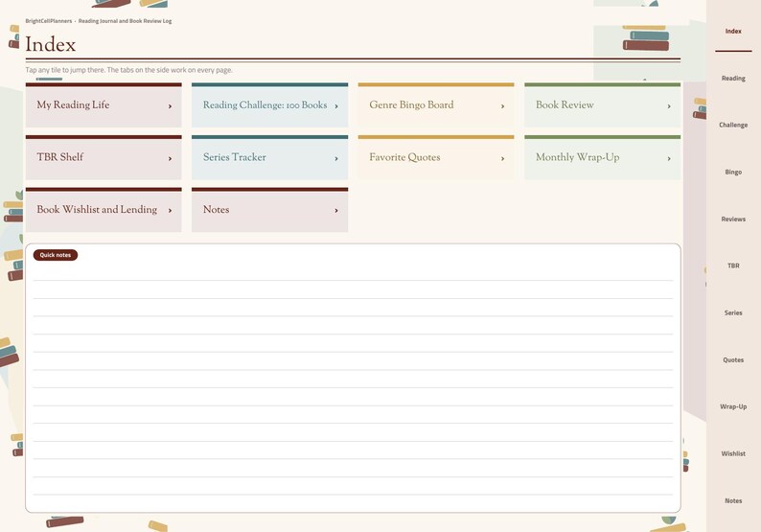The image size is (761, 532).
Task: Open the Favorite Quotes tile
Action: click(436, 157)
